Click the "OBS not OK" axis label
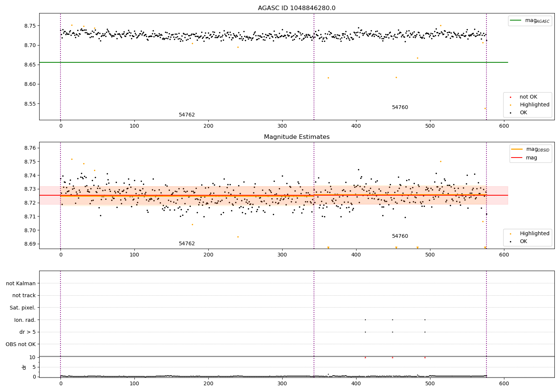Viewport: 560px width, 392px height. coord(21,344)
